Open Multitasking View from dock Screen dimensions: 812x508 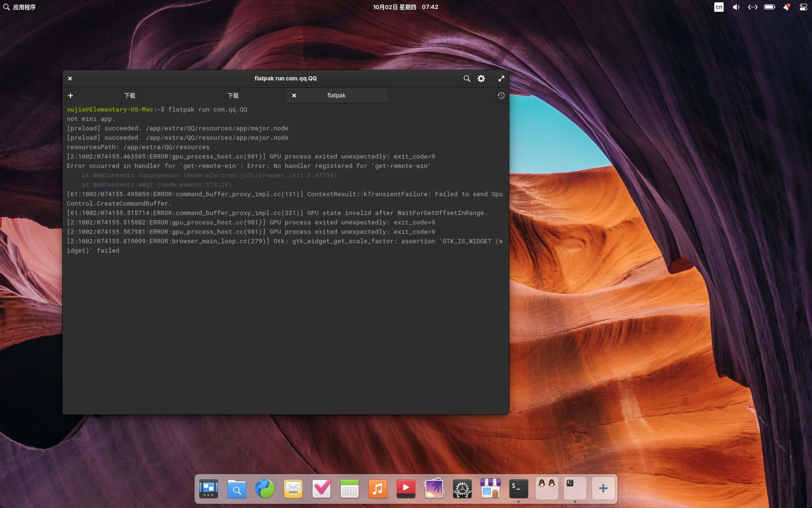pos(208,489)
